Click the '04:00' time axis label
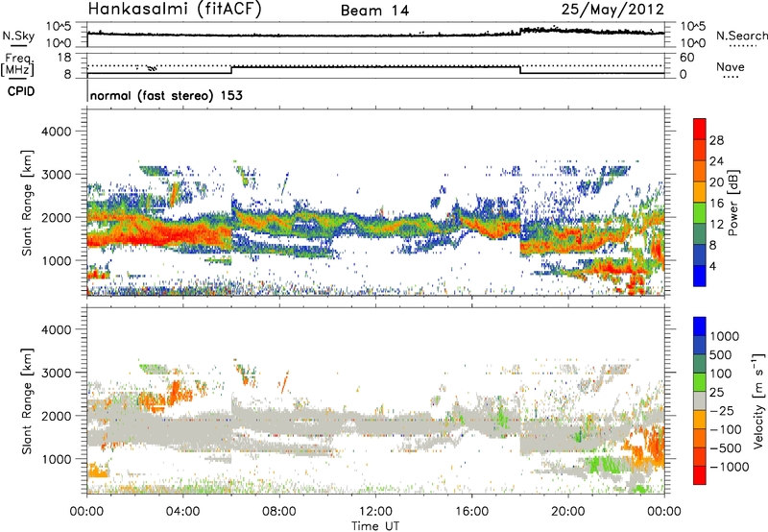This screenshot has width=768, height=532. pos(182,512)
